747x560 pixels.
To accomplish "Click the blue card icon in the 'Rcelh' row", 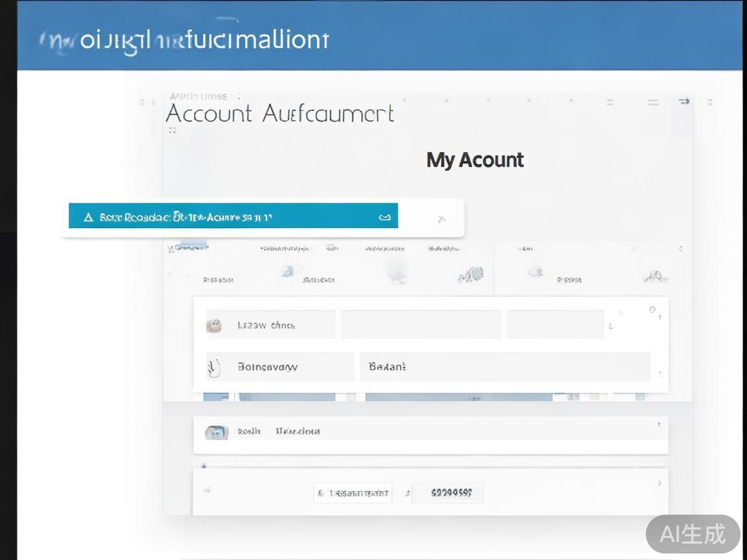I will click(217, 432).
